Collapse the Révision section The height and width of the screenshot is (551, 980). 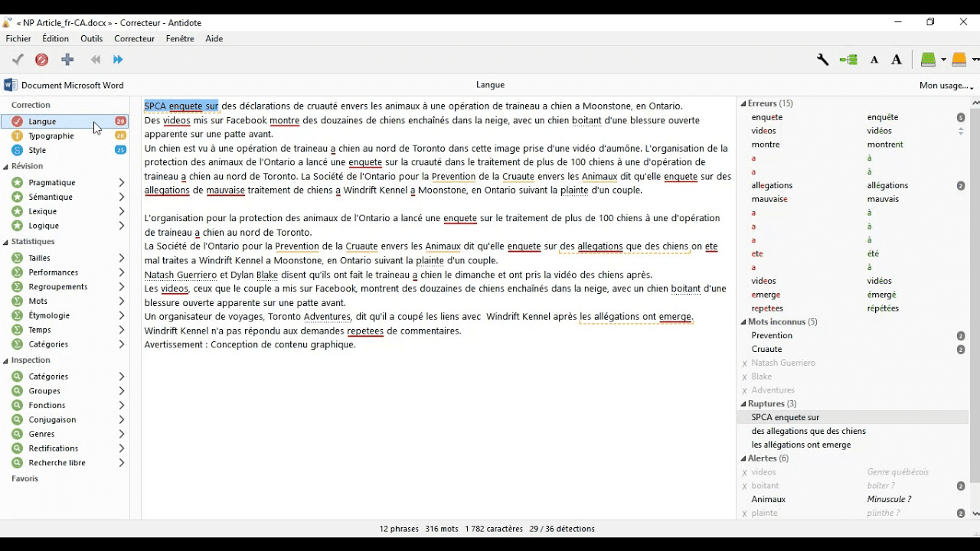tap(6, 167)
